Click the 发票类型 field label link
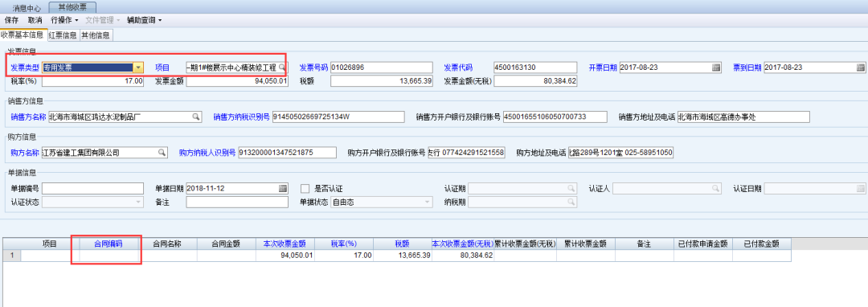This screenshot has width=868, height=307. [x=25, y=68]
